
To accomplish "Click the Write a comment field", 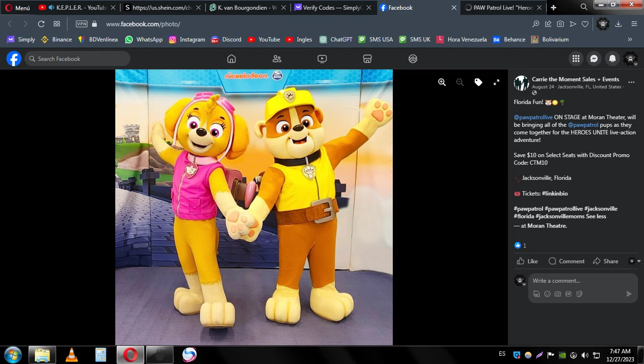I will 583,281.
